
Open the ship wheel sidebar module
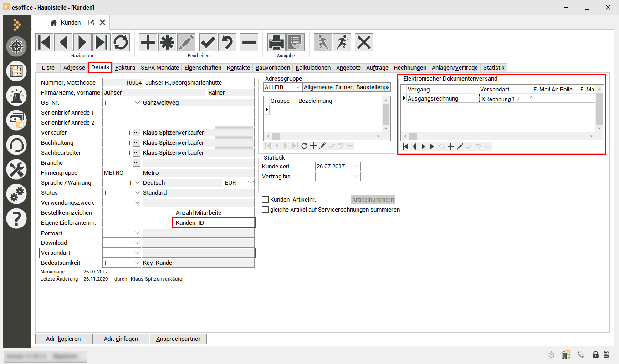pos(16,46)
